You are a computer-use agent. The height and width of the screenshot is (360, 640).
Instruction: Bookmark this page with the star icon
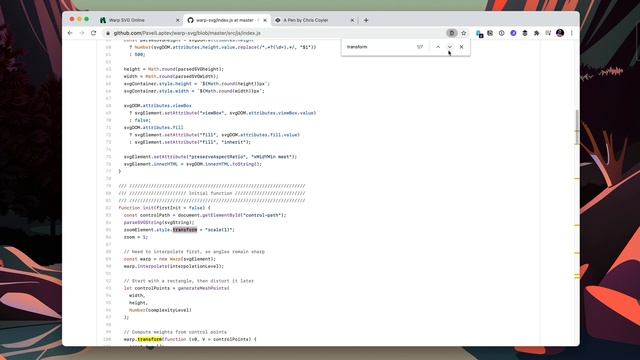[x=464, y=33]
